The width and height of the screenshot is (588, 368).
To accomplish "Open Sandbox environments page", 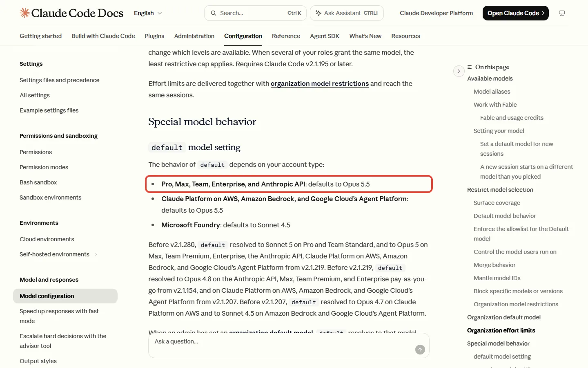I will click(50, 197).
